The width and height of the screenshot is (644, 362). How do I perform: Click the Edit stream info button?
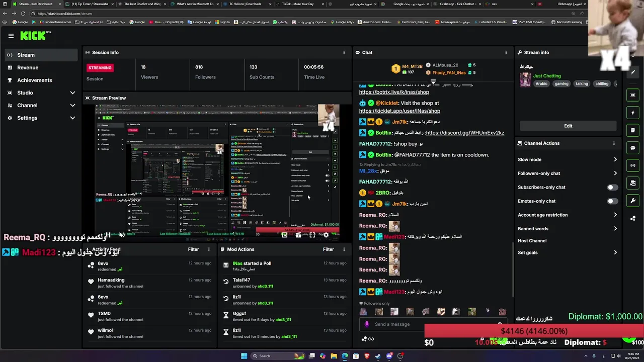[568, 126]
